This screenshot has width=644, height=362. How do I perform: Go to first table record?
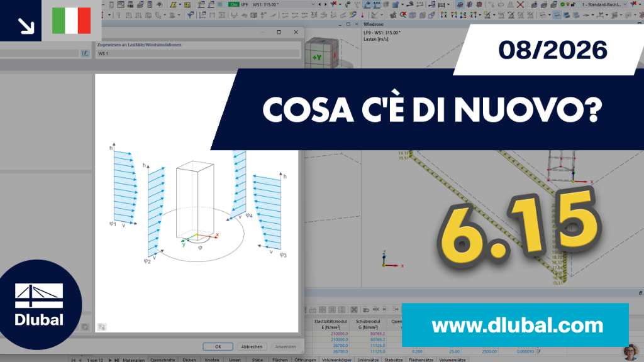point(74,360)
